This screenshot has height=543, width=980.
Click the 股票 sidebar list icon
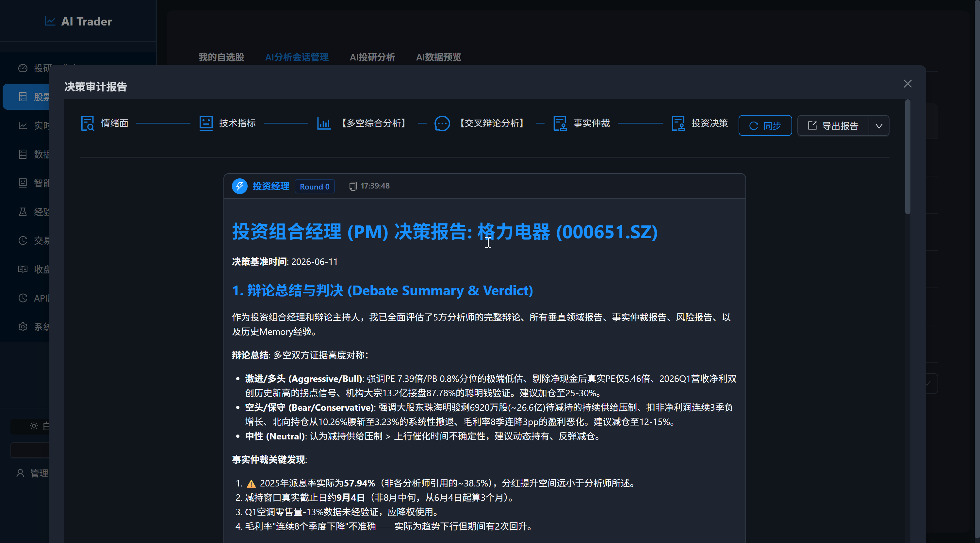23,97
